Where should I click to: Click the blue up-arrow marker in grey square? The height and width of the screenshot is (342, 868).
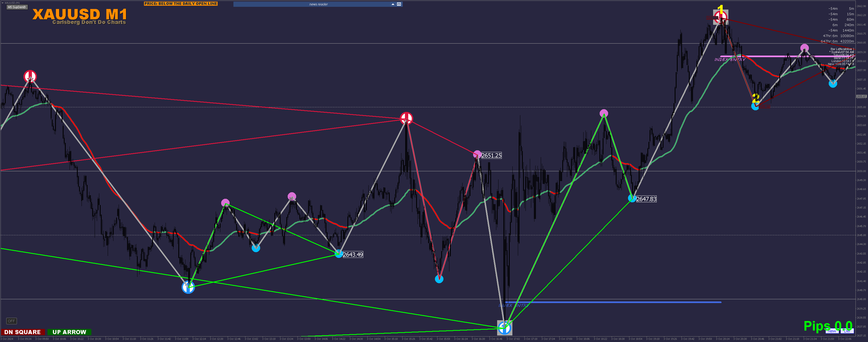(x=504, y=328)
